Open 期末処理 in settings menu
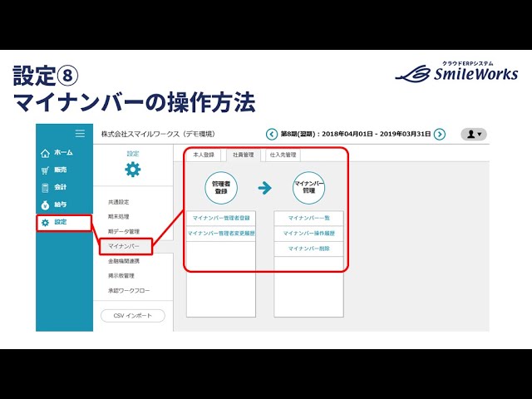Screen dimensions: 532x399 [118, 217]
